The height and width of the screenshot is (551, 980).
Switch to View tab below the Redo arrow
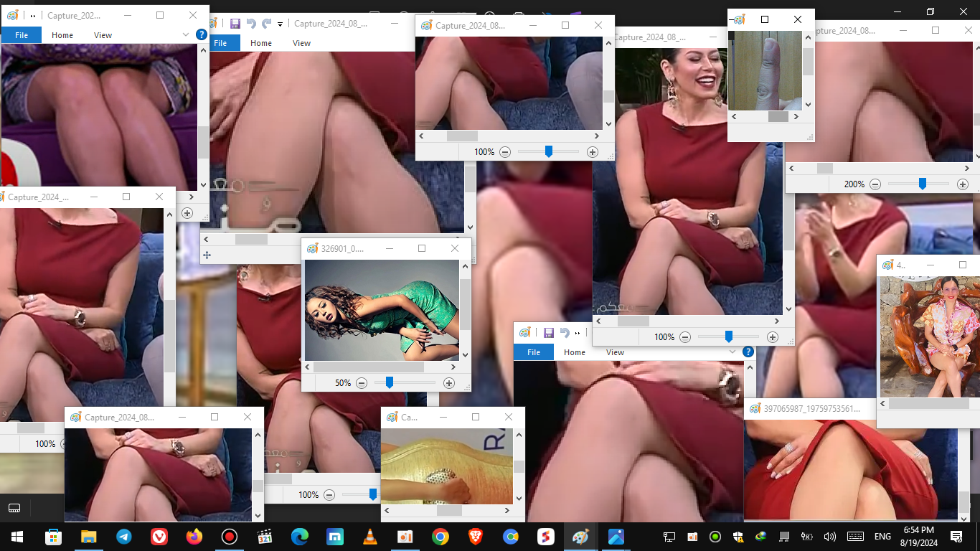pos(301,43)
